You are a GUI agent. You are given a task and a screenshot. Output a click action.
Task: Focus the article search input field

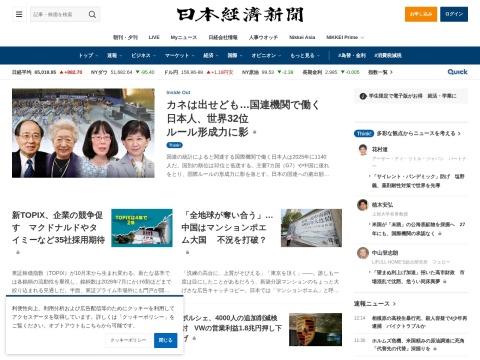(x=59, y=14)
